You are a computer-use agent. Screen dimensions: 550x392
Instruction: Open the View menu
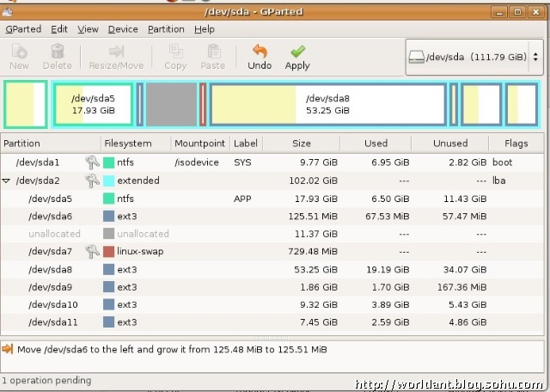point(88,28)
